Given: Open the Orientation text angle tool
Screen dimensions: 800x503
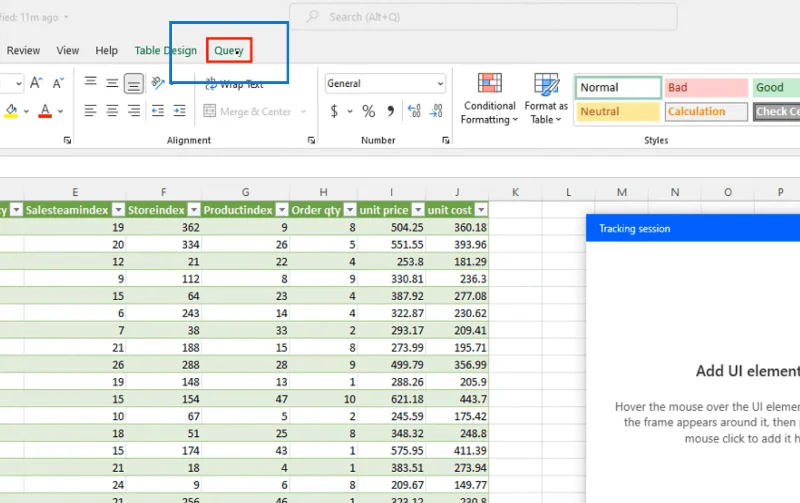Looking at the screenshot, I should click(158, 83).
